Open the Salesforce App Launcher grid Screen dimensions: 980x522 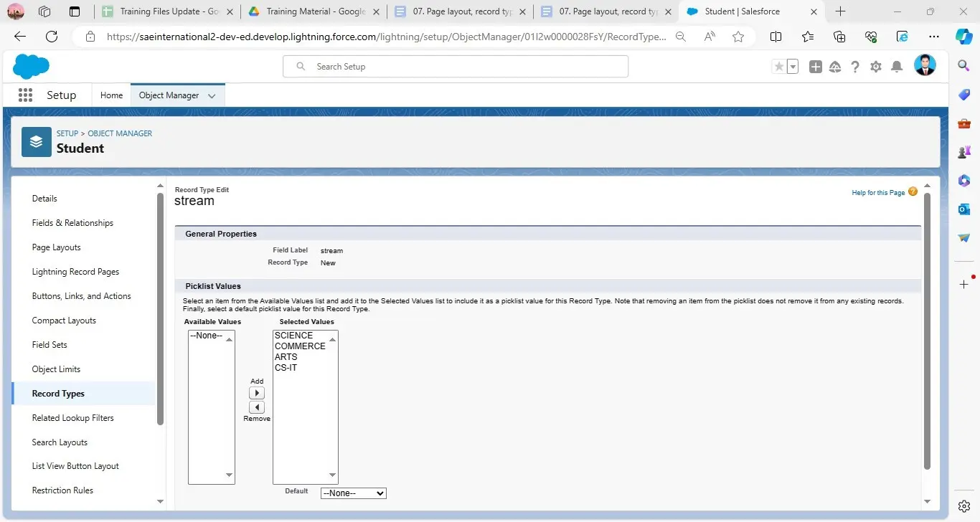point(25,95)
